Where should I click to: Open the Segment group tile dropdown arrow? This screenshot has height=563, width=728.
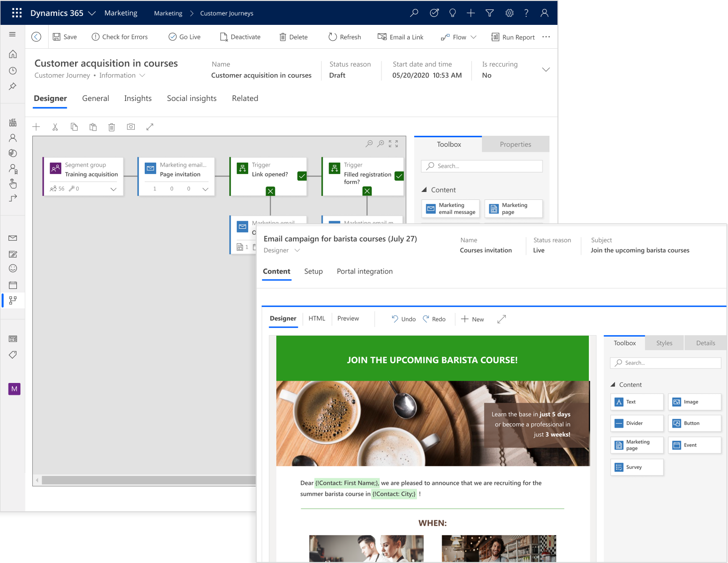click(112, 189)
